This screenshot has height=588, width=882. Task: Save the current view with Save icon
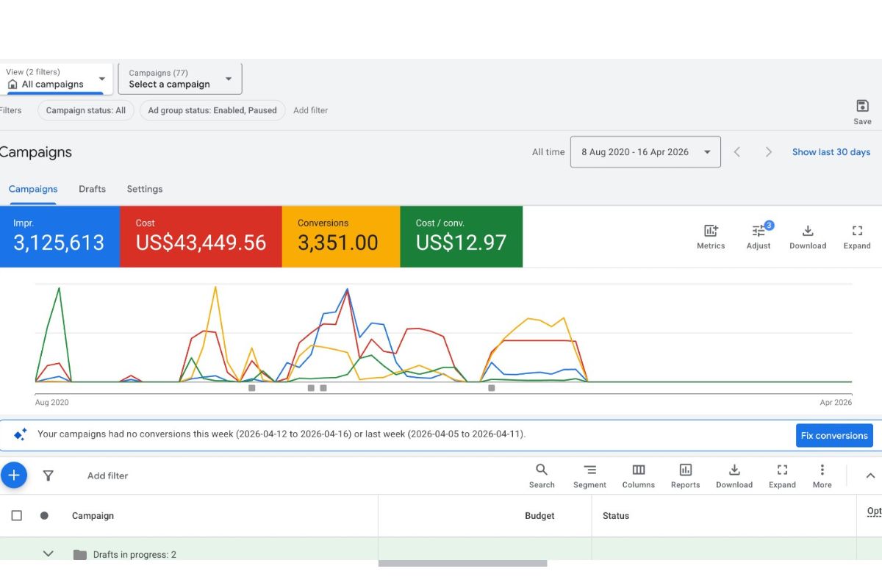pos(863,106)
